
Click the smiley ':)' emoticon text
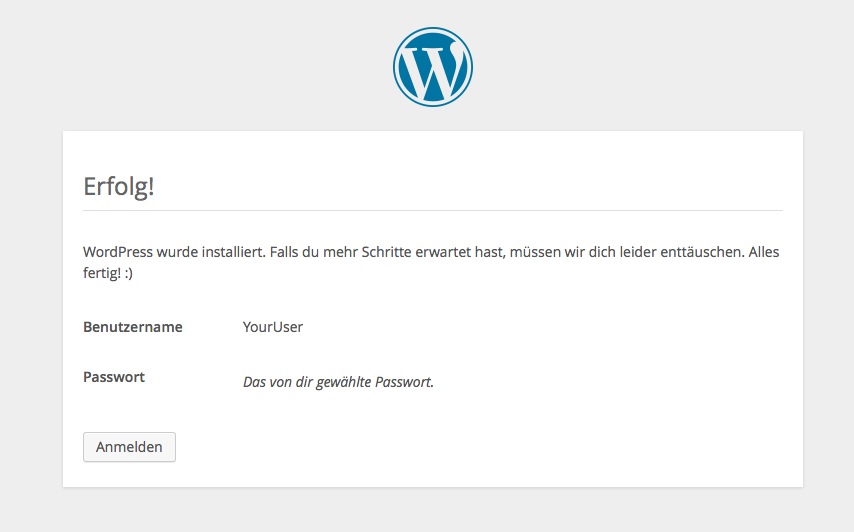(x=129, y=273)
